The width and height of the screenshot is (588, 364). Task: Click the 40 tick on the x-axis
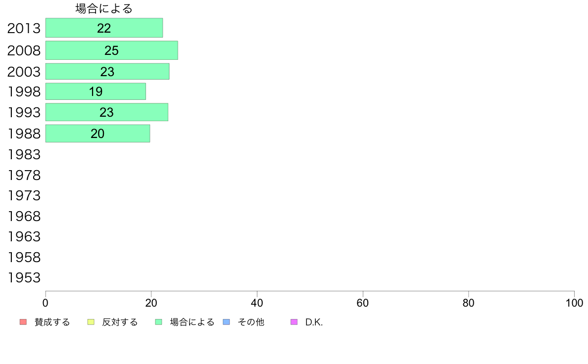coord(257,303)
